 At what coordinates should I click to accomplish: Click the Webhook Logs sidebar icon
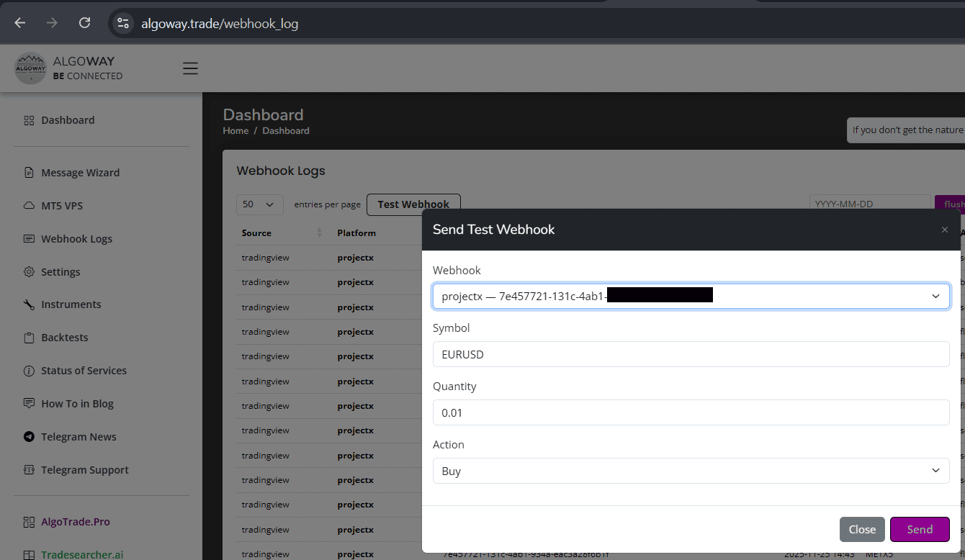point(28,238)
